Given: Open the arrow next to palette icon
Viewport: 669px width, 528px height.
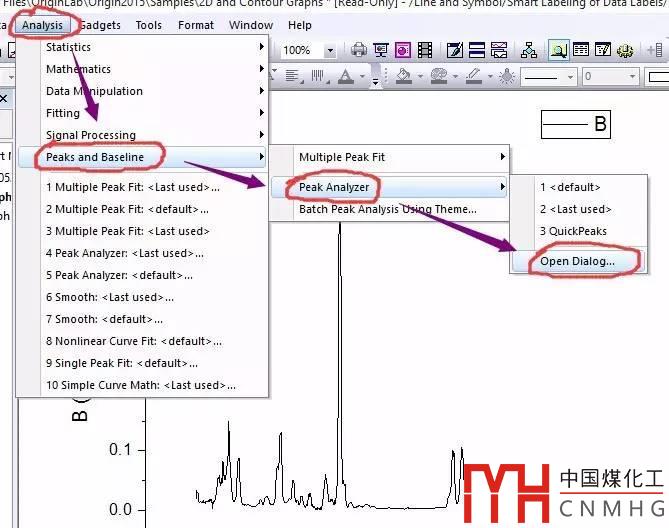Looking at the screenshot, I should (455, 77).
